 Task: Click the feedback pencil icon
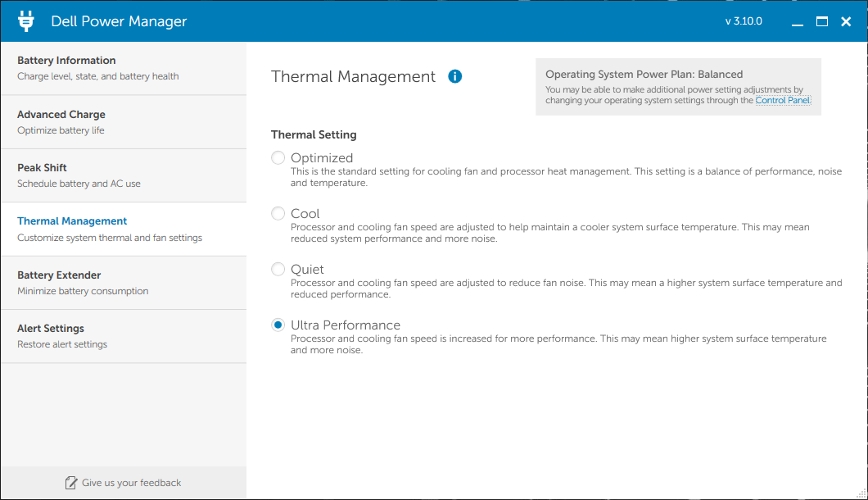click(71, 483)
